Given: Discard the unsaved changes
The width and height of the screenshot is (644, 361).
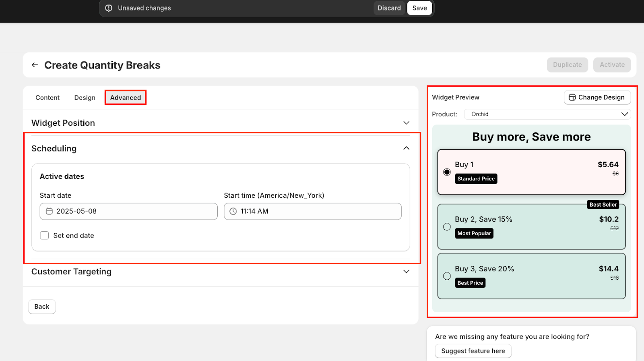Looking at the screenshot, I should click(389, 8).
